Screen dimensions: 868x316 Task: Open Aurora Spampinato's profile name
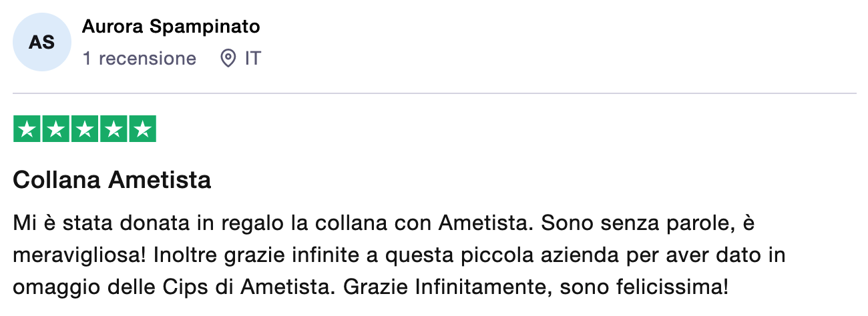(171, 27)
